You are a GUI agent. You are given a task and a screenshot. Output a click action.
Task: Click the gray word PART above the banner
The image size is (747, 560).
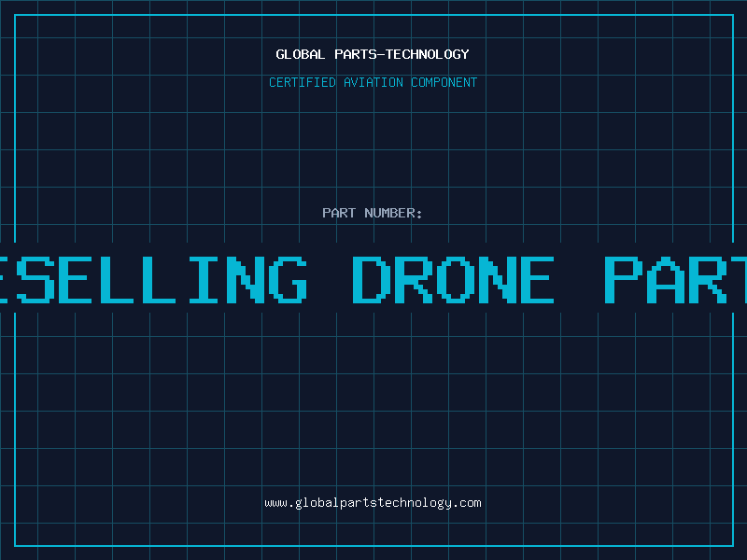click(339, 213)
